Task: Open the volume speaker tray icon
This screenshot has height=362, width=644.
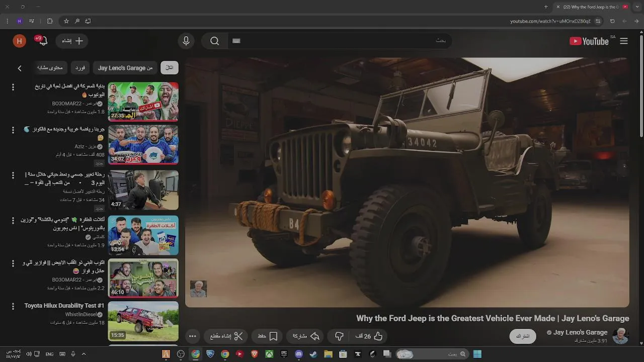Action: point(29,354)
